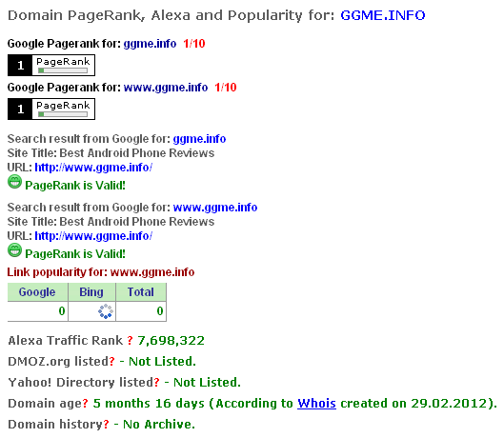Click the first PageRank badge under ggme.info

[x=51, y=66]
